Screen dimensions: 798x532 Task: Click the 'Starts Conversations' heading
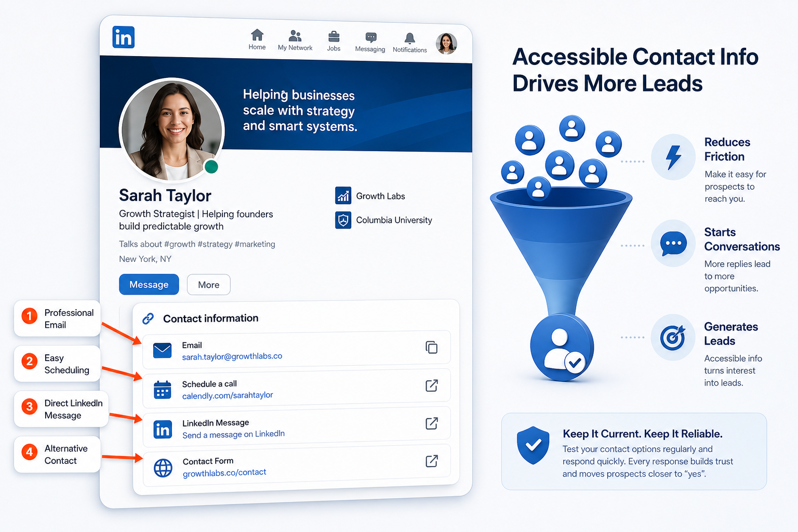pos(742,240)
